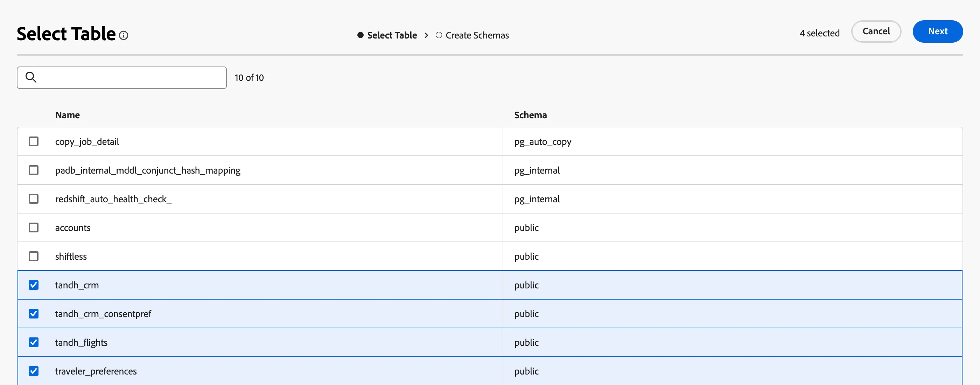
Task: Click the tandh_crm_consentpref name
Action: pyautogui.click(x=103, y=314)
